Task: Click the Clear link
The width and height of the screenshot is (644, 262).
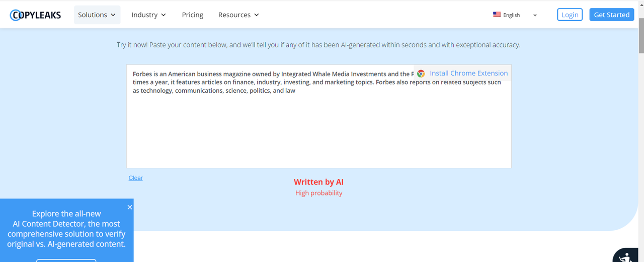Action: 136,178
